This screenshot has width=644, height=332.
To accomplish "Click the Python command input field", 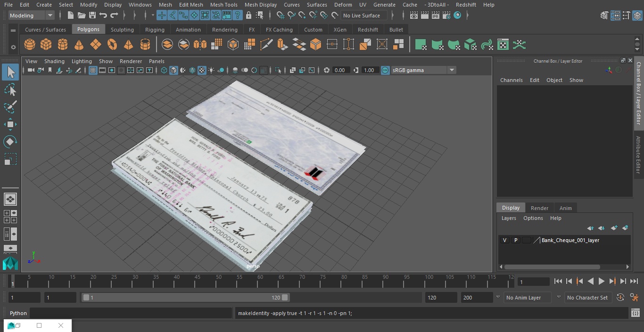I will (131, 313).
